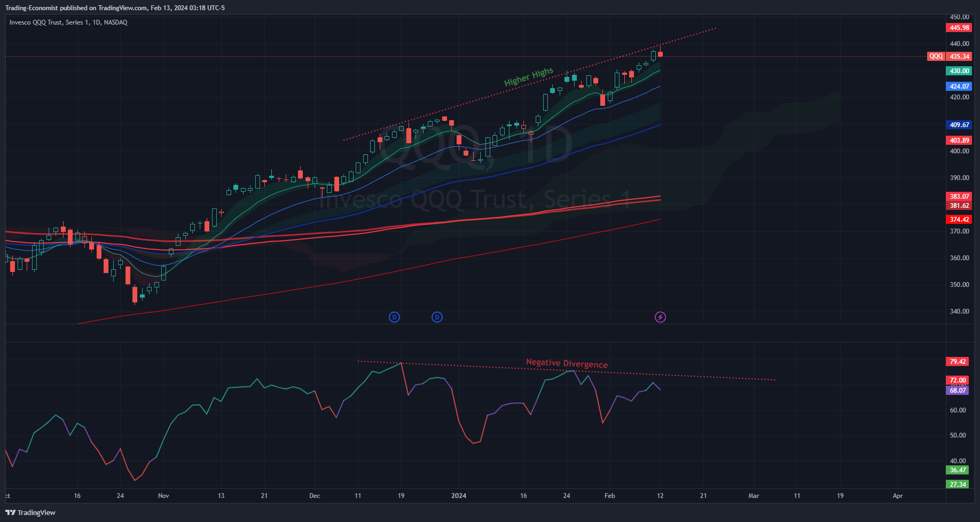980x522 pixels.
Task: Click the Feb label on time axis
Action: 610,496
